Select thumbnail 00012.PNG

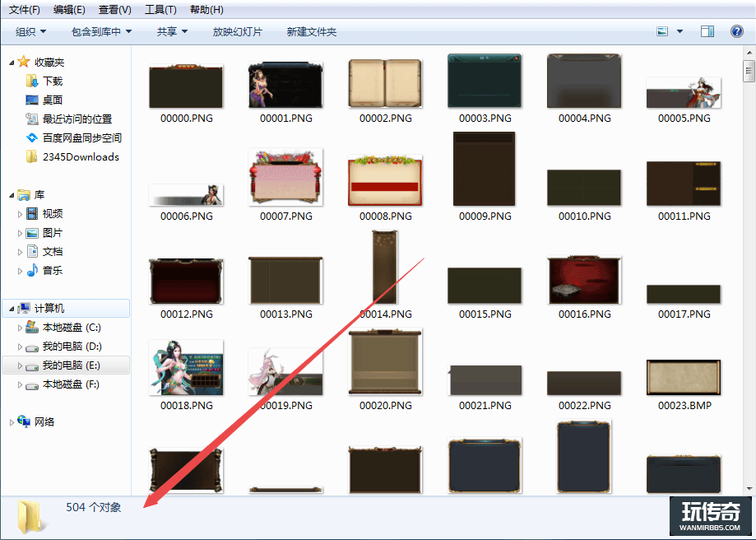(186, 281)
